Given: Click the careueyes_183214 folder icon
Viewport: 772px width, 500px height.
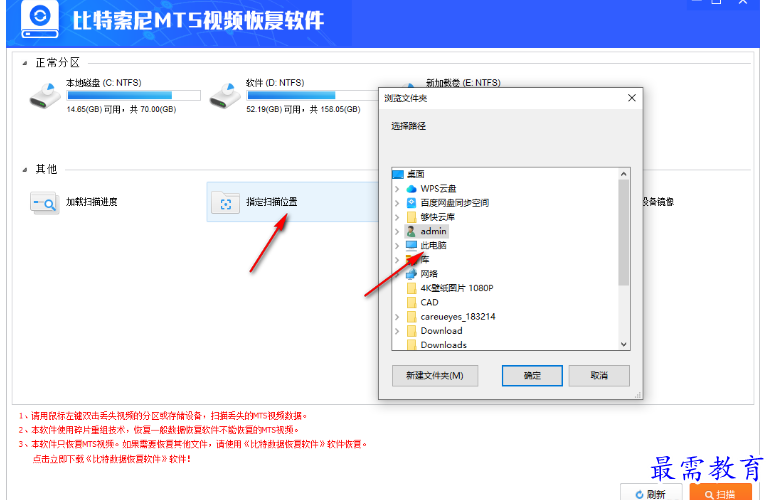Looking at the screenshot, I should pyautogui.click(x=412, y=316).
